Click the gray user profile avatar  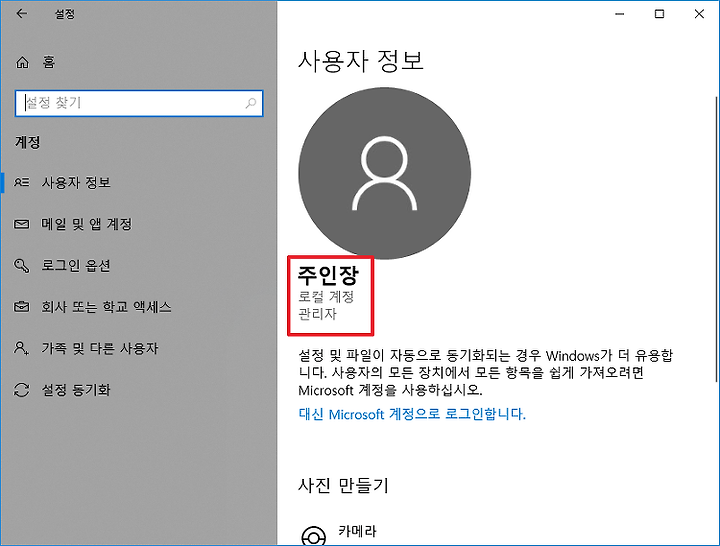coord(384,173)
